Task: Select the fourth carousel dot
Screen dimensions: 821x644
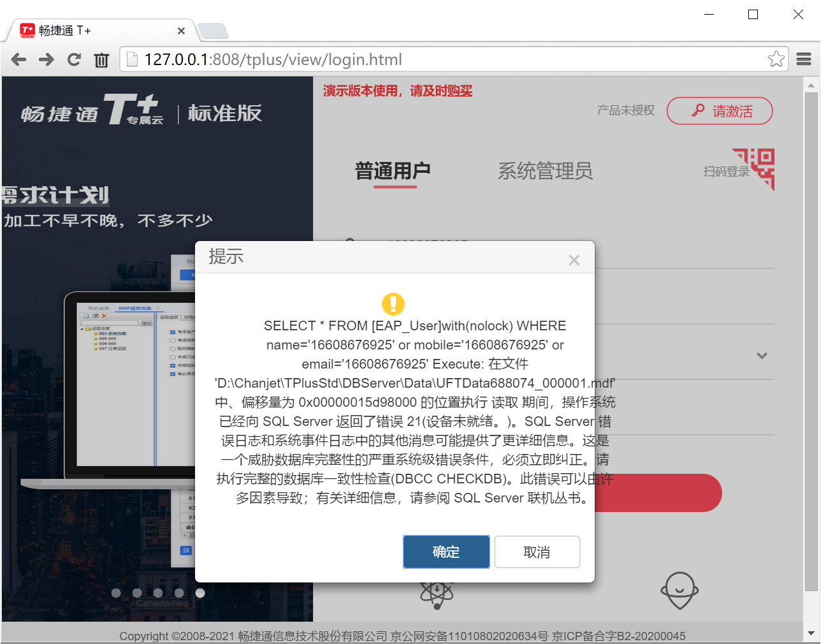Action: click(179, 593)
